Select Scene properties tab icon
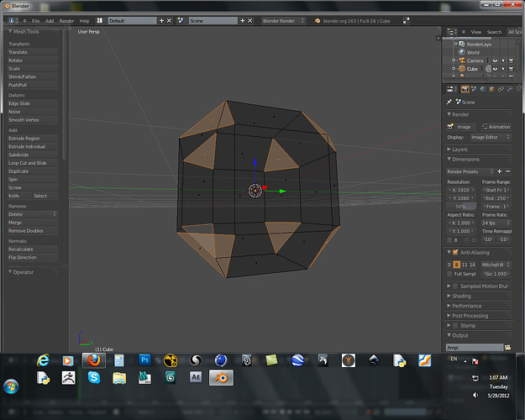 [x=474, y=89]
